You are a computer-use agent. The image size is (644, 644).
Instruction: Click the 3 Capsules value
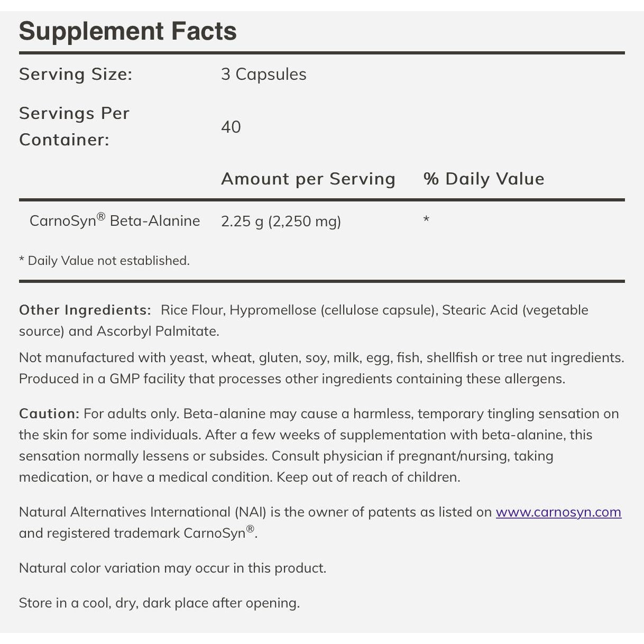tap(263, 74)
